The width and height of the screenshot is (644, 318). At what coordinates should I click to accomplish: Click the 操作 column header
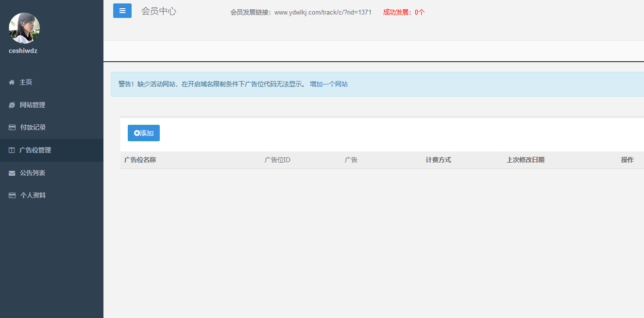coord(627,160)
